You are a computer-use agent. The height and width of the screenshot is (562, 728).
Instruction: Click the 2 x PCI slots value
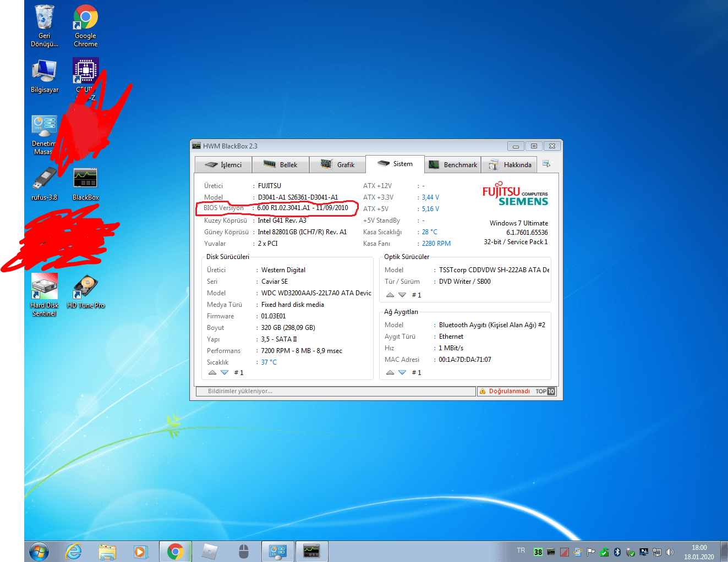point(268,244)
